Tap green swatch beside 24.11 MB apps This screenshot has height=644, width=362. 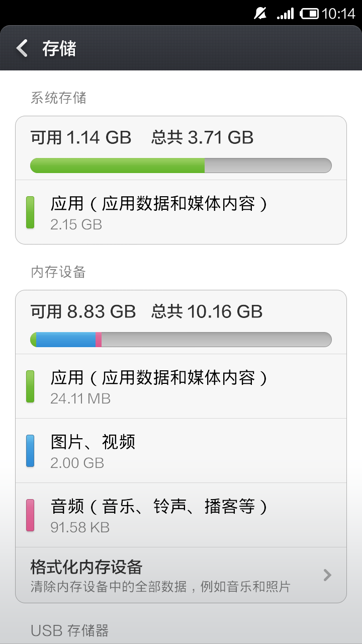click(30, 386)
